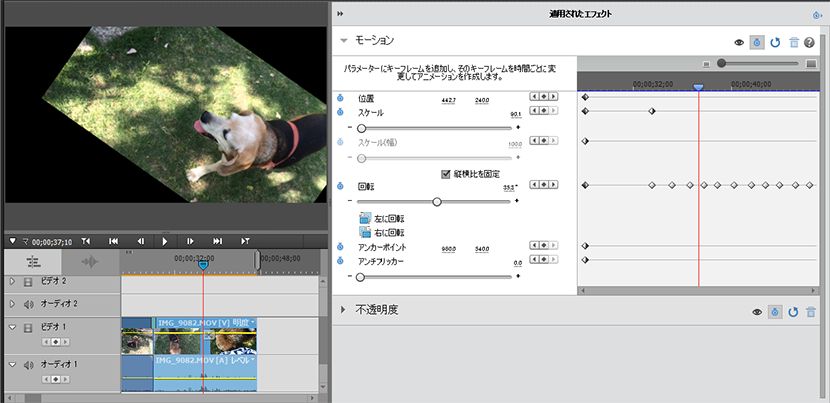Step forward one frame
Viewport: 830px width, 403px height.
(190, 241)
